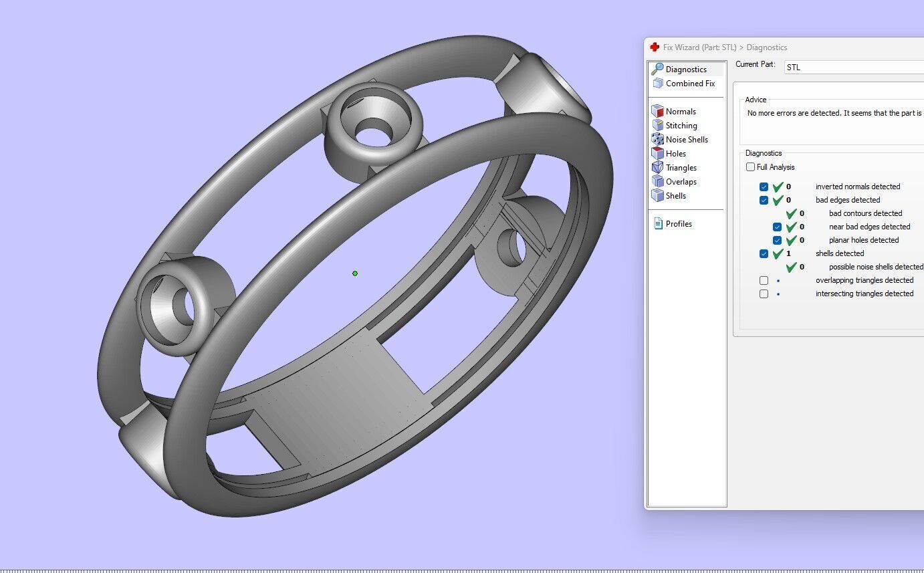924x573 pixels.
Task: Uncheck shells detected checkbox
Action: [764, 254]
